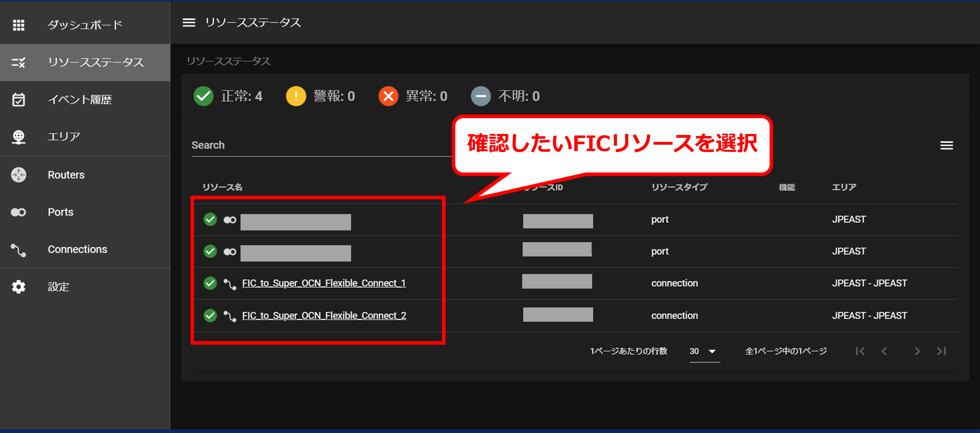Click the Ports icon in sidebar
Screen dimensions: 980x433
click(18, 212)
